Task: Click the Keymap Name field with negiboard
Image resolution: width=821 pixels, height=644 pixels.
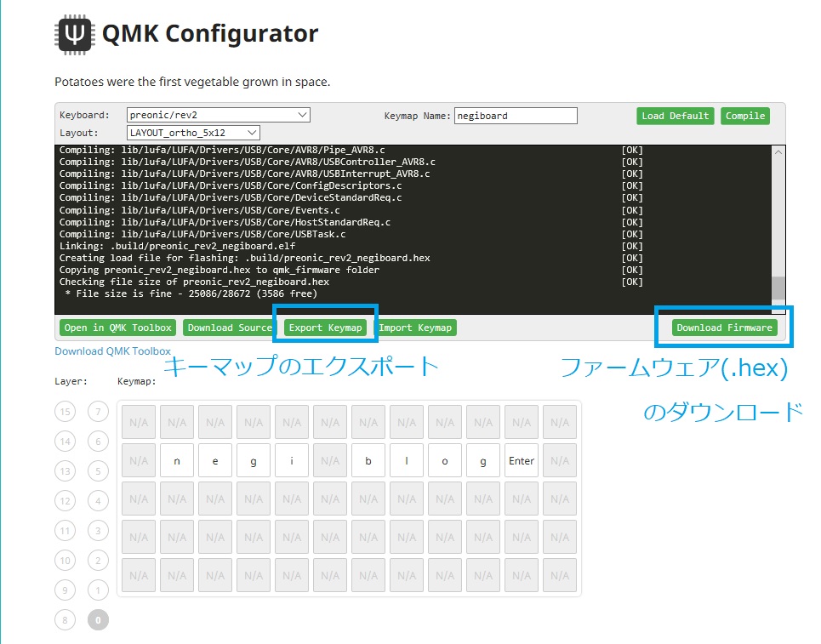Action: click(x=516, y=116)
